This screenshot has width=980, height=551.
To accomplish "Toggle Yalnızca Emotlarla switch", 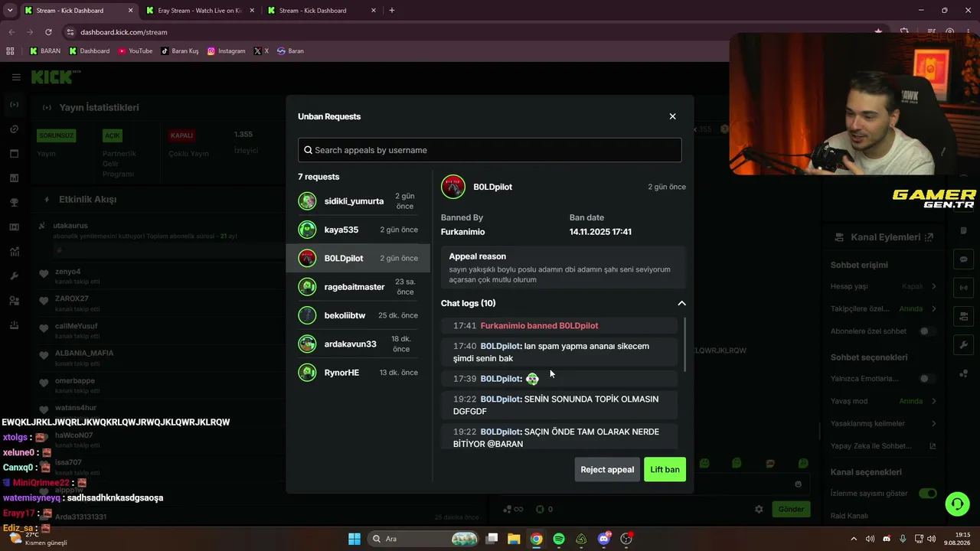I will point(927,379).
